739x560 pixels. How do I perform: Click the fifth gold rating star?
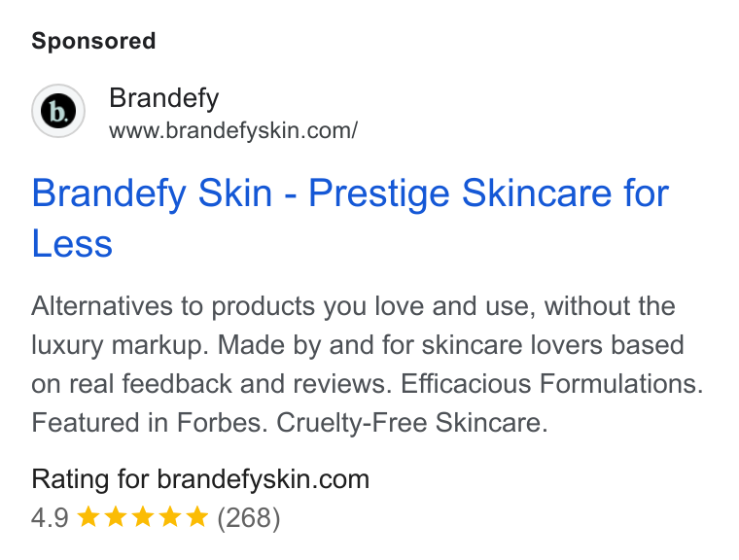tap(197, 516)
